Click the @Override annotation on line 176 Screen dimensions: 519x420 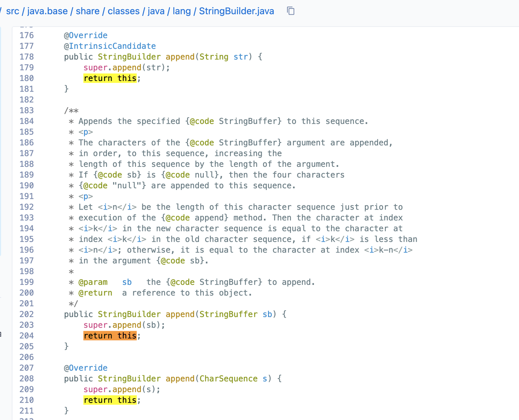86,35
